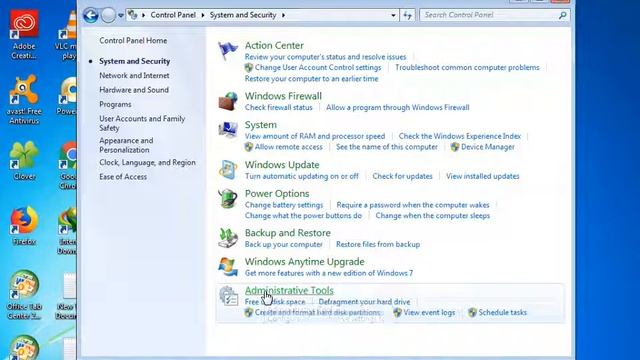Image resolution: width=640 pixels, height=360 pixels.
Task: Open Adobe Creative Cloud desktop shortcut
Action: (x=24, y=35)
